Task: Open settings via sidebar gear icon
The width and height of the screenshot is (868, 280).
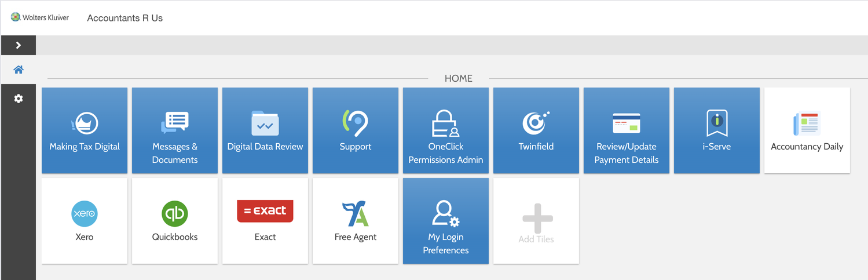Action: pyautogui.click(x=19, y=99)
